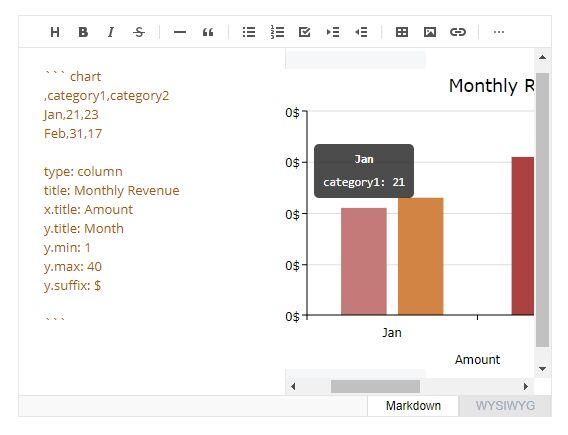Click the 'type: column' line

pos(83,172)
